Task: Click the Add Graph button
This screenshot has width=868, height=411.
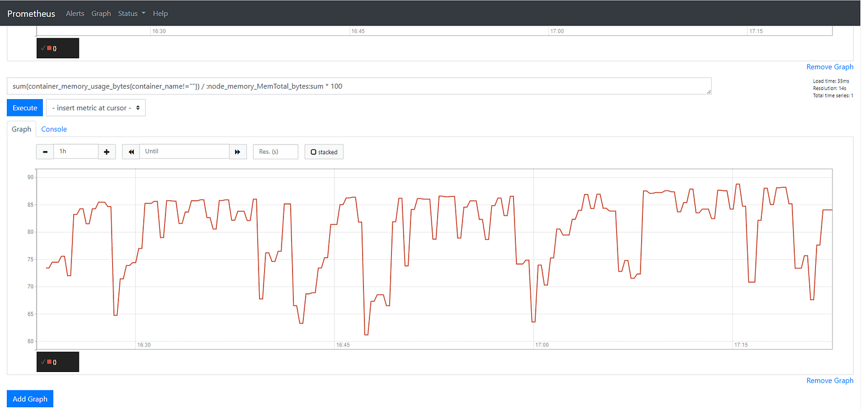Action: 30,399
